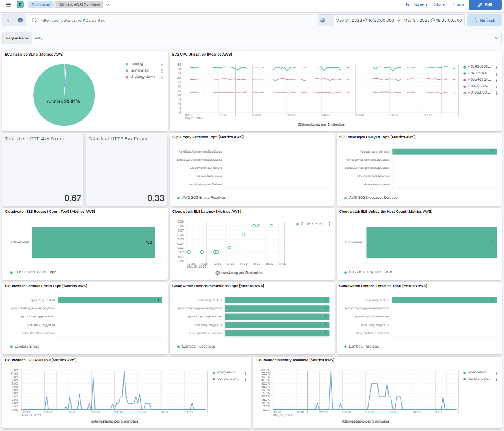Click the Clone link

(458, 4)
